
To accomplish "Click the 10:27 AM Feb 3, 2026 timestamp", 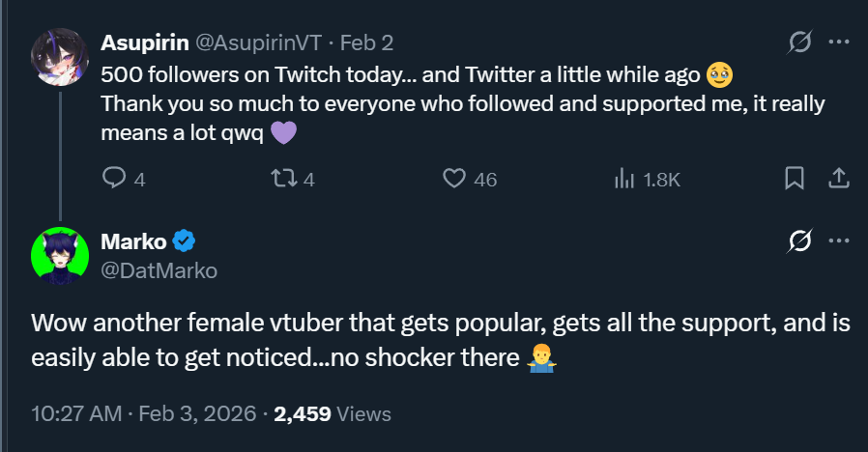I will tap(147, 414).
